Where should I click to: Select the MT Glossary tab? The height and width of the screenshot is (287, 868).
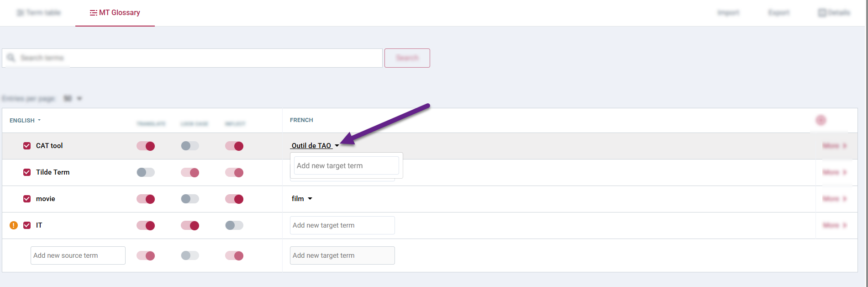click(x=115, y=12)
